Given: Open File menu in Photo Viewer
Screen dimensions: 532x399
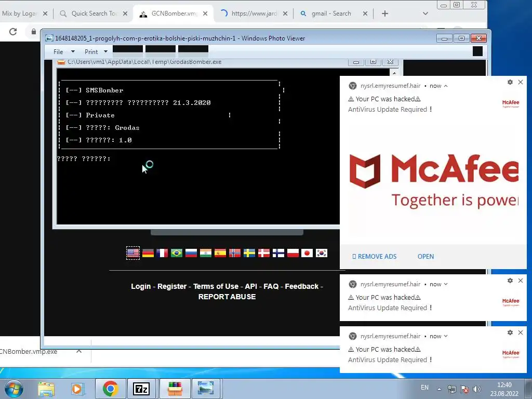Looking at the screenshot, I should point(58,52).
